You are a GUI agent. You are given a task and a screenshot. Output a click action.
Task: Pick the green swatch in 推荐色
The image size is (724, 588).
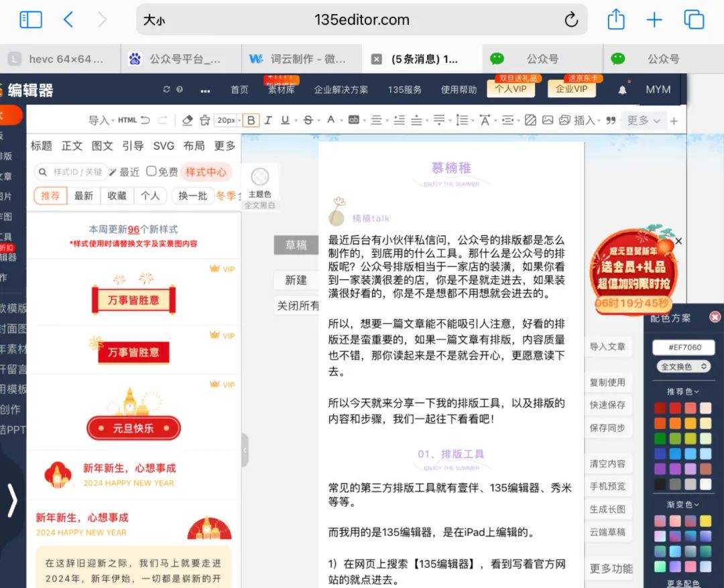tap(660, 438)
